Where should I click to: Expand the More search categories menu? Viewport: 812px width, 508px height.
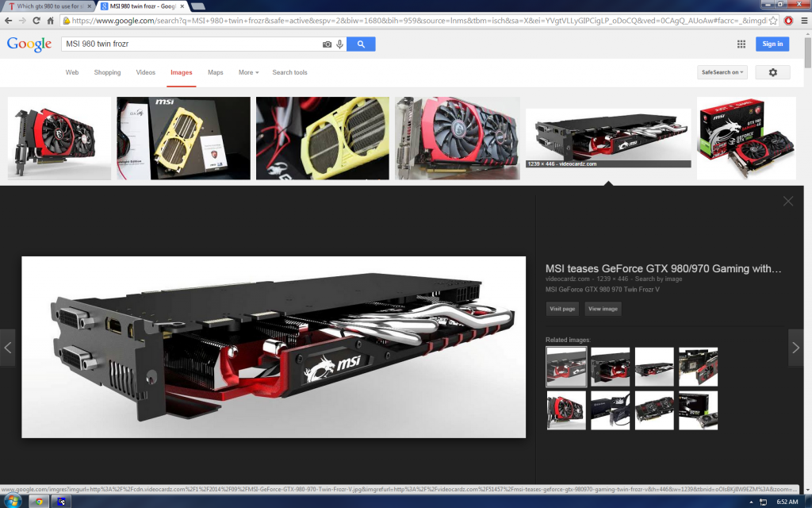coord(248,72)
